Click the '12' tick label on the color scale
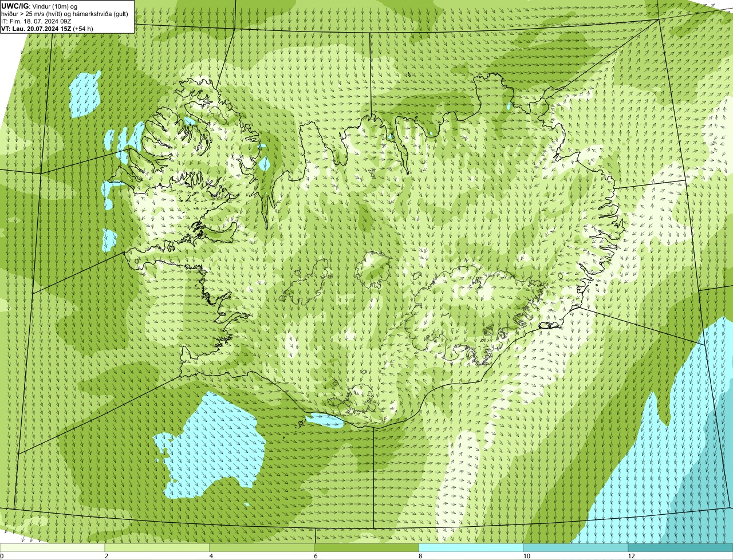 (x=631, y=556)
